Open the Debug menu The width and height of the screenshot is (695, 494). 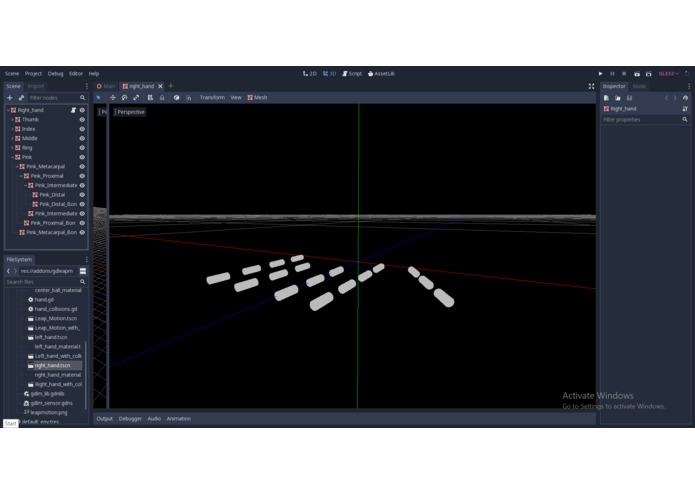click(55, 74)
